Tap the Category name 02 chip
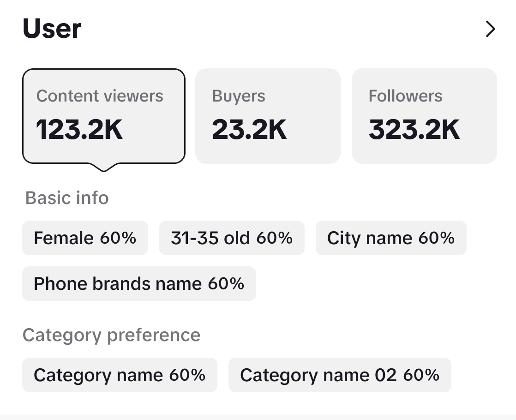 click(339, 375)
